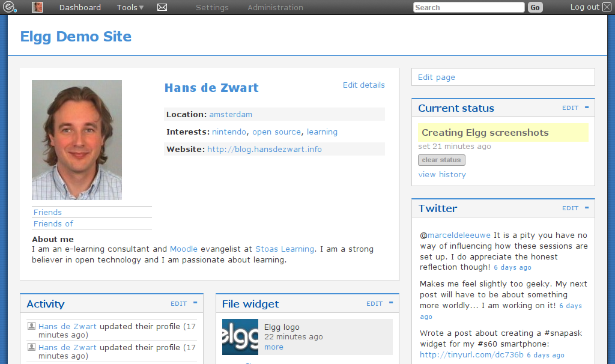615x364 pixels.
Task: Focus the Search input field
Action: click(x=468, y=7)
